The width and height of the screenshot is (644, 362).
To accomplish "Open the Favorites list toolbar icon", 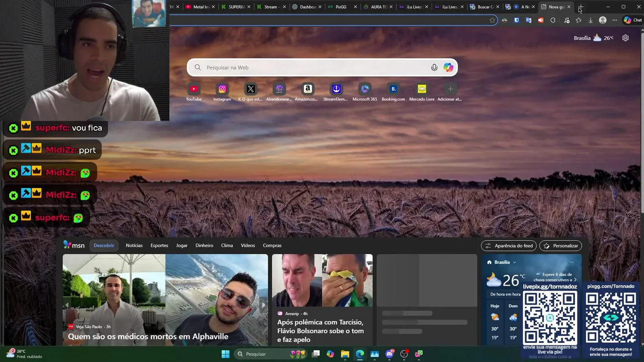I will click(x=579, y=20).
